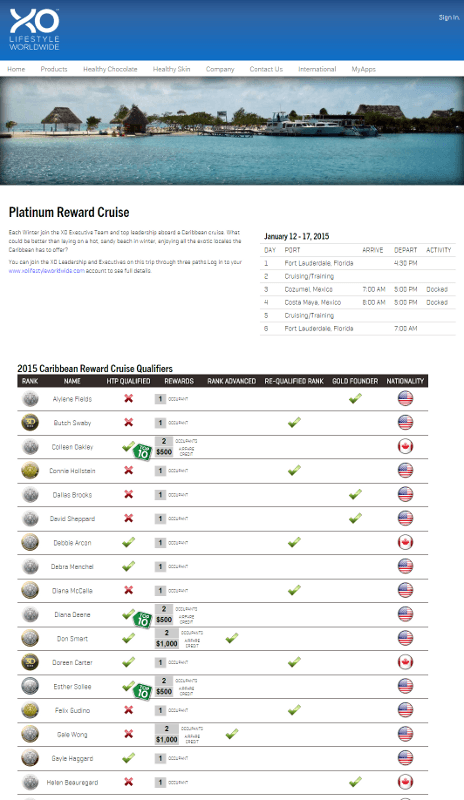Click the Sign In link
The width and height of the screenshot is (464, 800).
[x=449, y=17]
